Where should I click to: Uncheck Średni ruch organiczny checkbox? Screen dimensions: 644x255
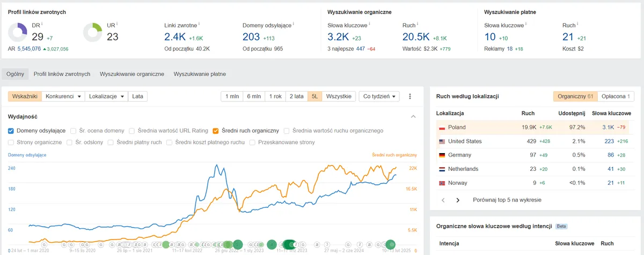[x=216, y=131]
